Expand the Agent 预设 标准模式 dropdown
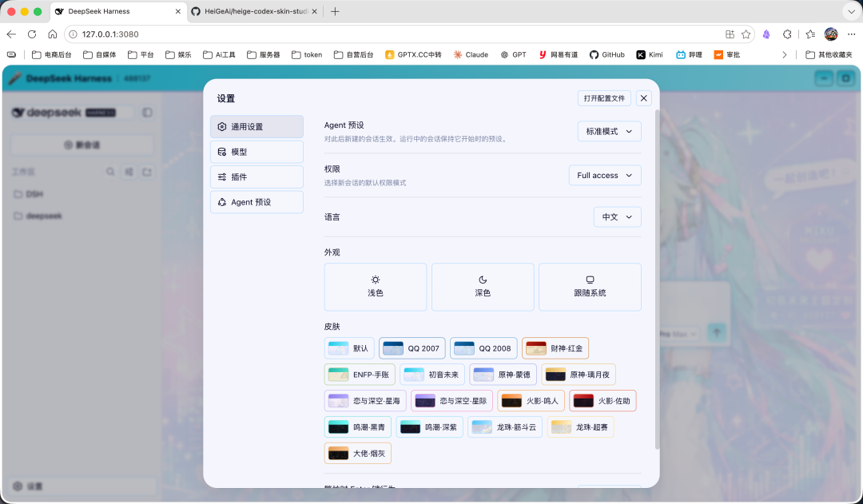863x504 pixels. tap(609, 131)
